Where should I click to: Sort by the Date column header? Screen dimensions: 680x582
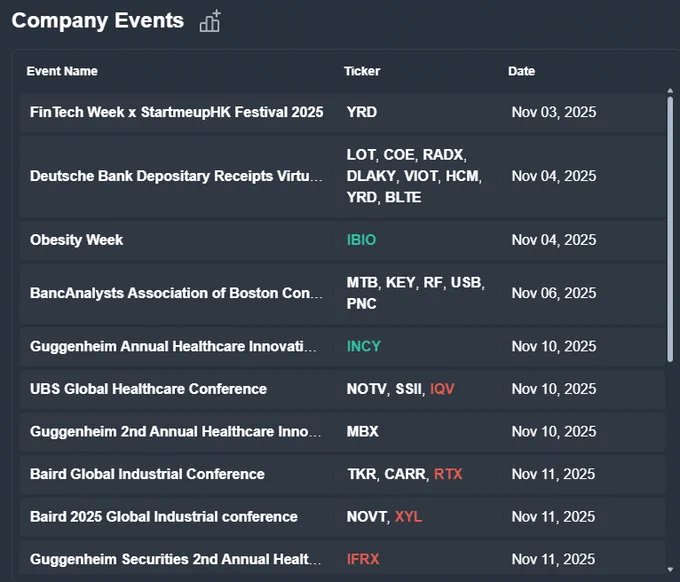521,71
